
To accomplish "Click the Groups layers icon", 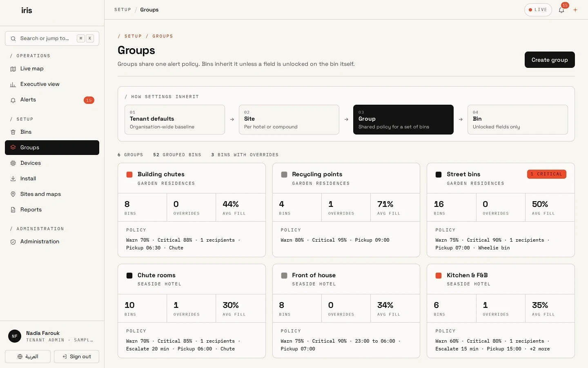I will (x=13, y=148).
